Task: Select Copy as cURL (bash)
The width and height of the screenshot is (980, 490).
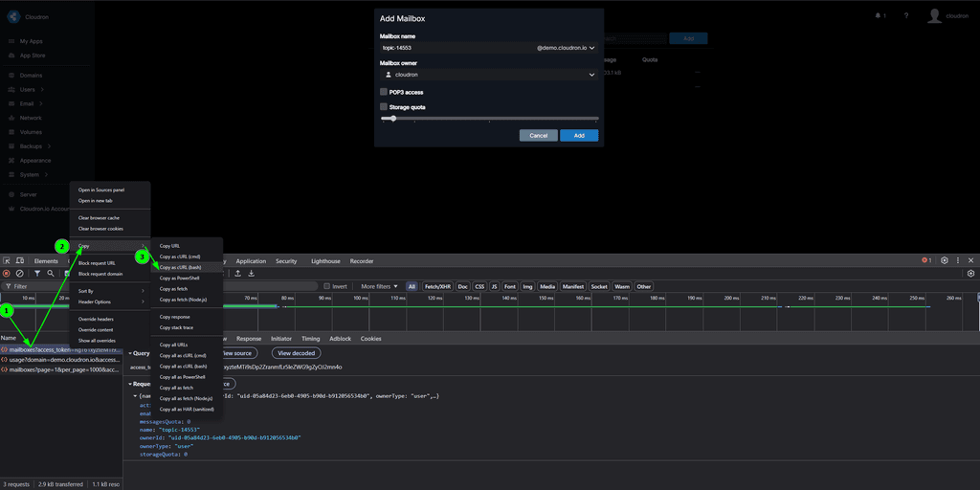Action: coord(180,267)
